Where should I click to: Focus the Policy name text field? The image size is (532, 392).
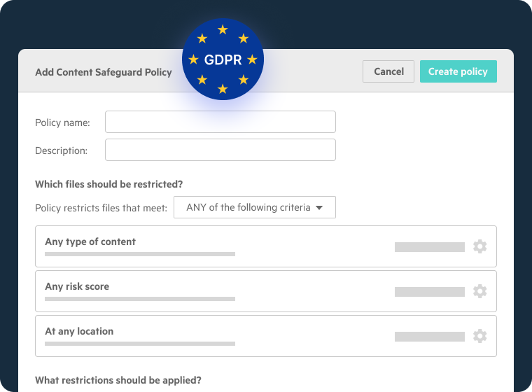pyautogui.click(x=220, y=122)
